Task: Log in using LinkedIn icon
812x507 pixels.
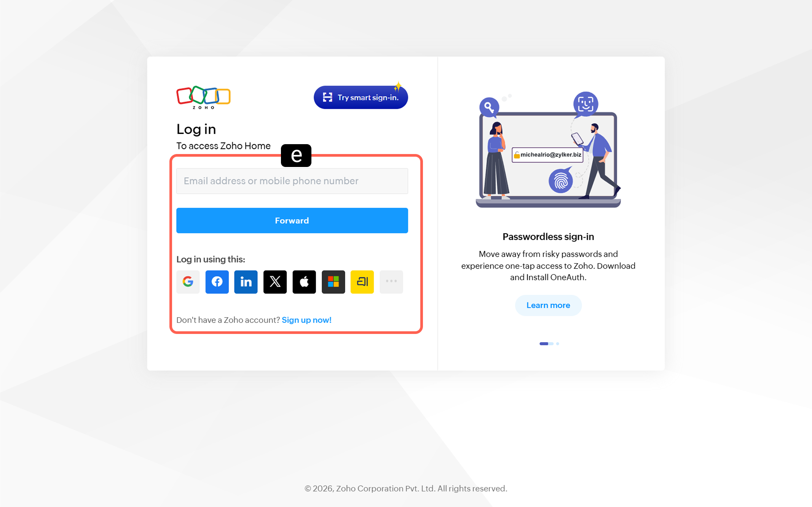Action: [246, 282]
